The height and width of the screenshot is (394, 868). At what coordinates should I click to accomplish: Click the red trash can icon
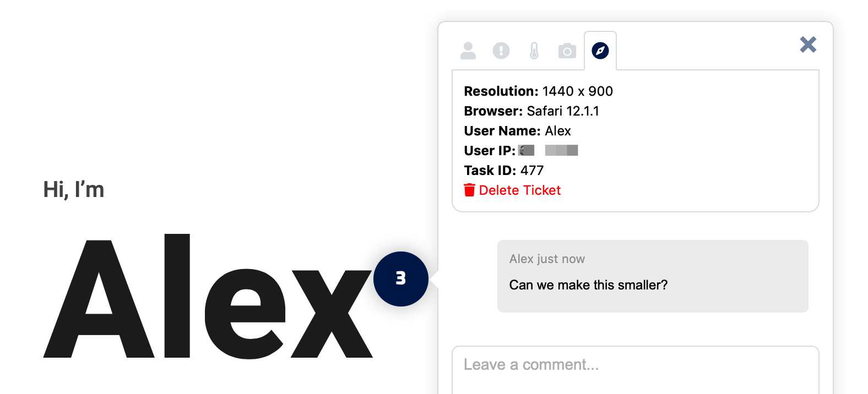[469, 190]
